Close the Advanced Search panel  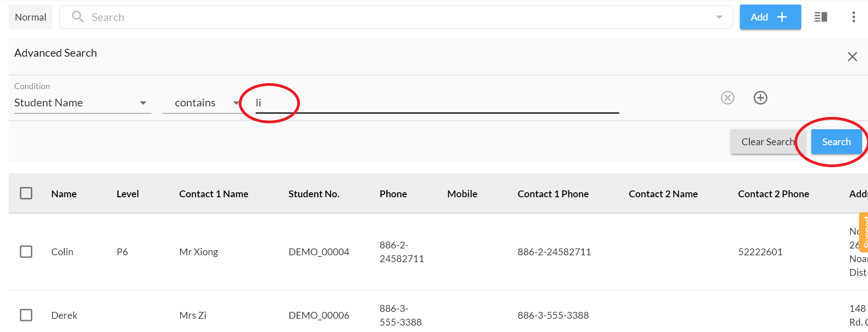pos(852,57)
